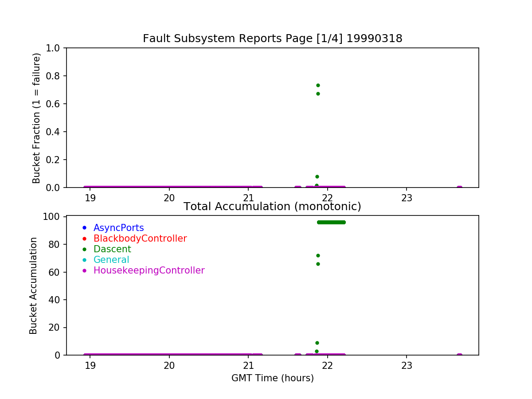Select the HousekeepingController legend label
Screen dimensions: 532x399
click(149, 270)
